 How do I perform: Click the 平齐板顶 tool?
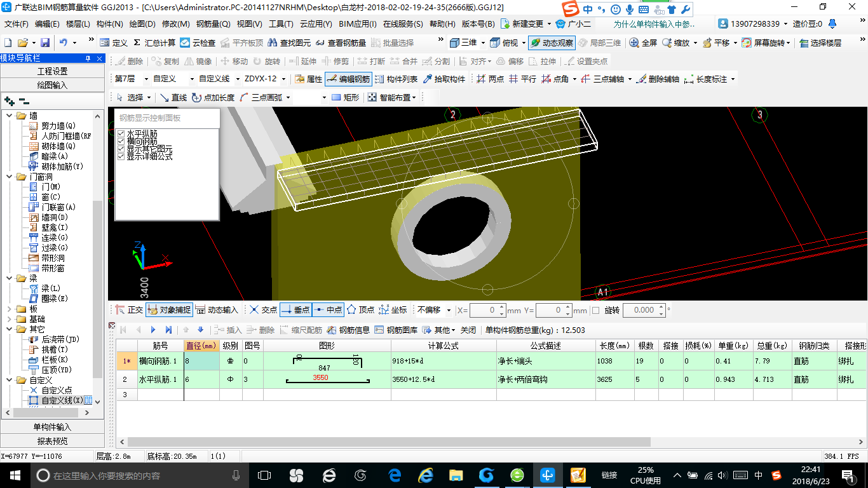click(241, 43)
